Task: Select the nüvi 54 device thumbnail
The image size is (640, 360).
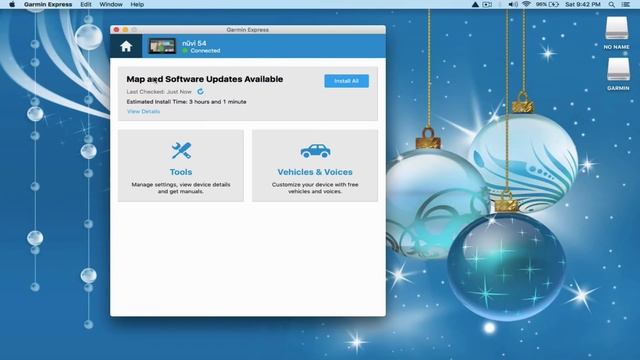Action: click(x=162, y=46)
